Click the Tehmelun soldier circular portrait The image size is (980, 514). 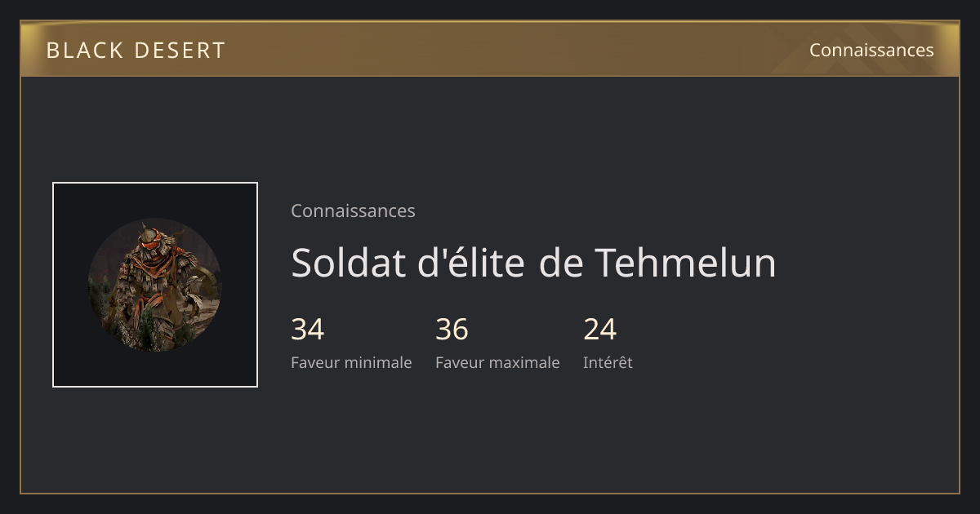[x=154, y=285]
